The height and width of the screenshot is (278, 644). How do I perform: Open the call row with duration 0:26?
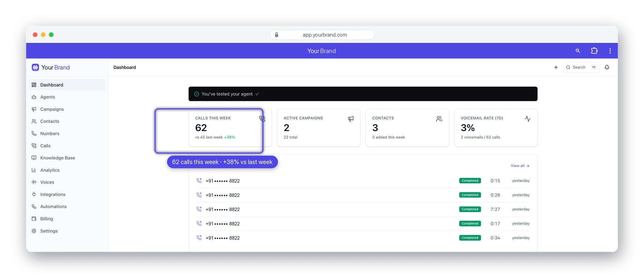[363, 195]
